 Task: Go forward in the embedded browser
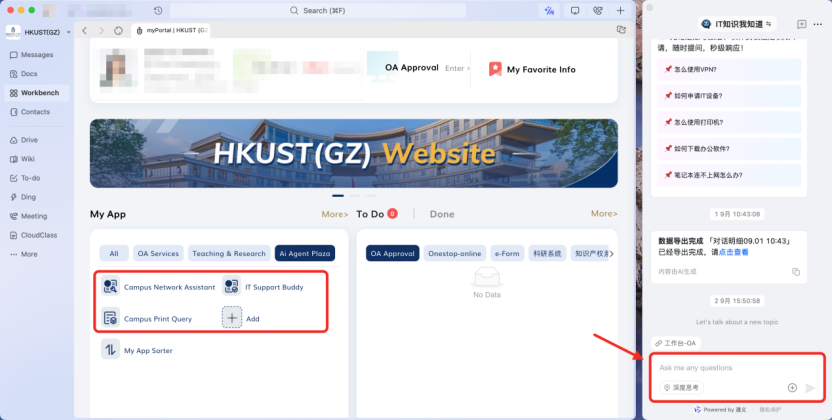pyautogui.click(x=101, y=31)
